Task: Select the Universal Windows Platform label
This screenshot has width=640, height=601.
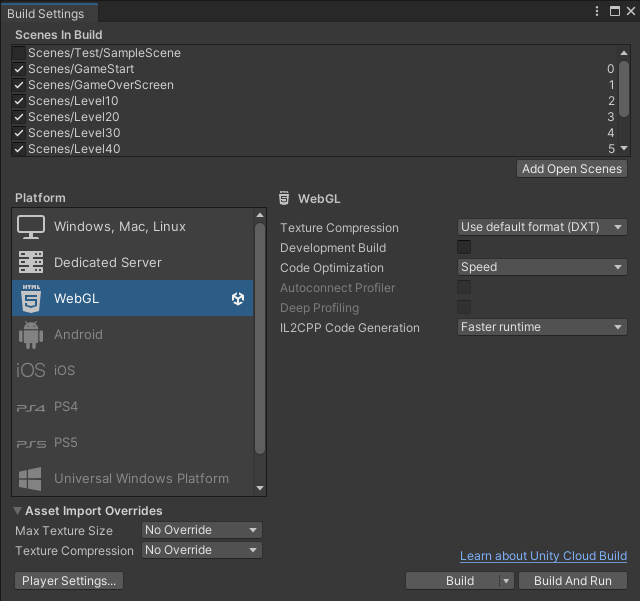Action: point(142,479)
